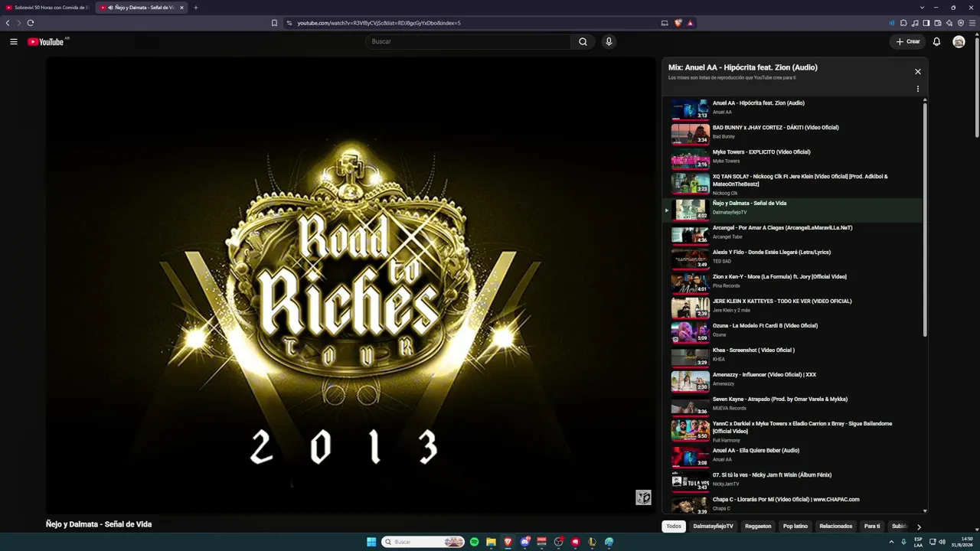Focus the YouTube search box

pyautogui.click(x=468, y=41)
